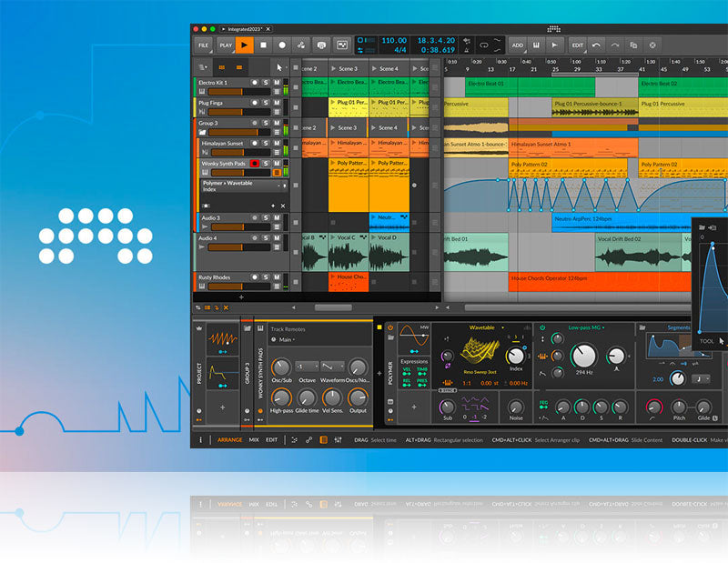Click the tempo value 110.00
Screen dimensions: 728x563
[394, 40]
